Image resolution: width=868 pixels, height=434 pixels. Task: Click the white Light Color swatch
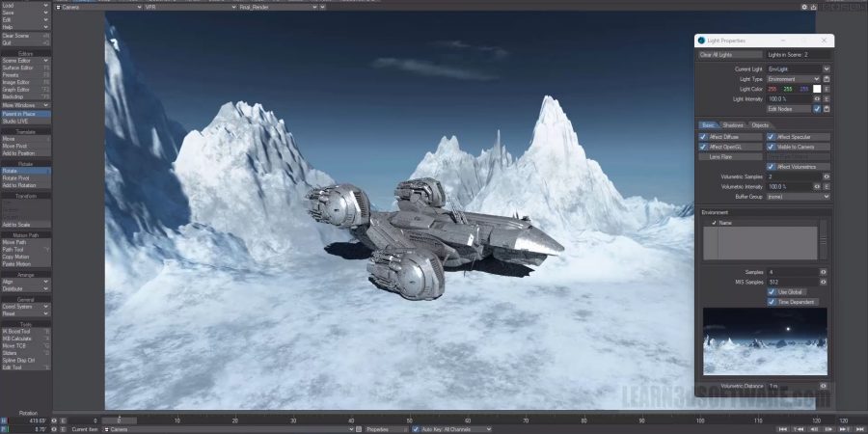[816, 89]
